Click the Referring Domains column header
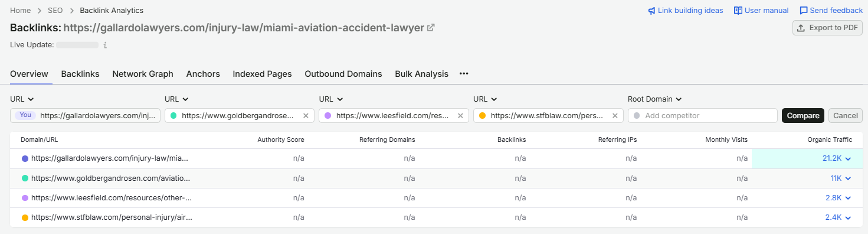The image size is (868, 234). (x=387, y=139)
